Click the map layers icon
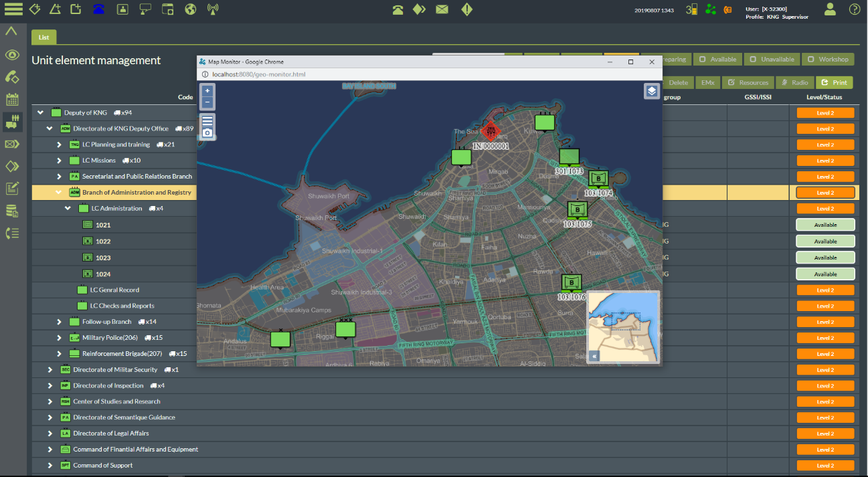This screenshot has width=868, height=477. [x=652, y=91]
